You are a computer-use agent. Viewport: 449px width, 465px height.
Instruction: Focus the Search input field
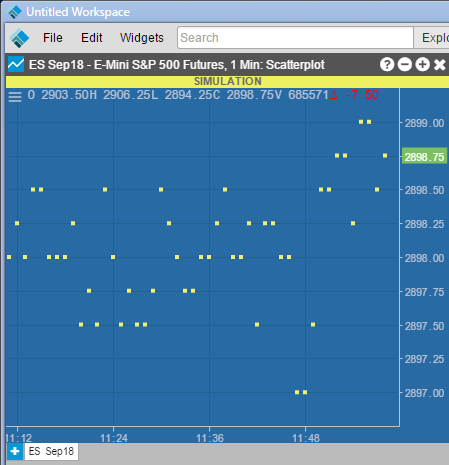tap(295, 38)
